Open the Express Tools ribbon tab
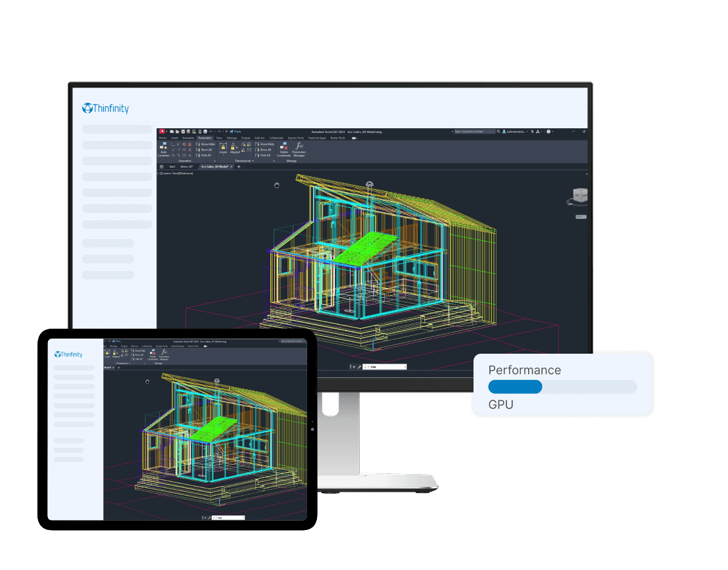Image resolution: width=728 pixels, height=570 pixels. tap(295, 137)
